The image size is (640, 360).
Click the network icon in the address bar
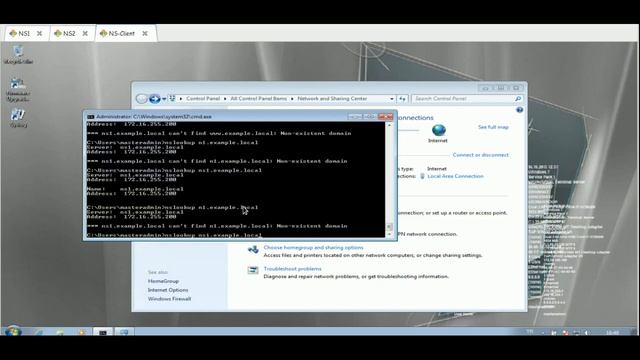[172, 98]
